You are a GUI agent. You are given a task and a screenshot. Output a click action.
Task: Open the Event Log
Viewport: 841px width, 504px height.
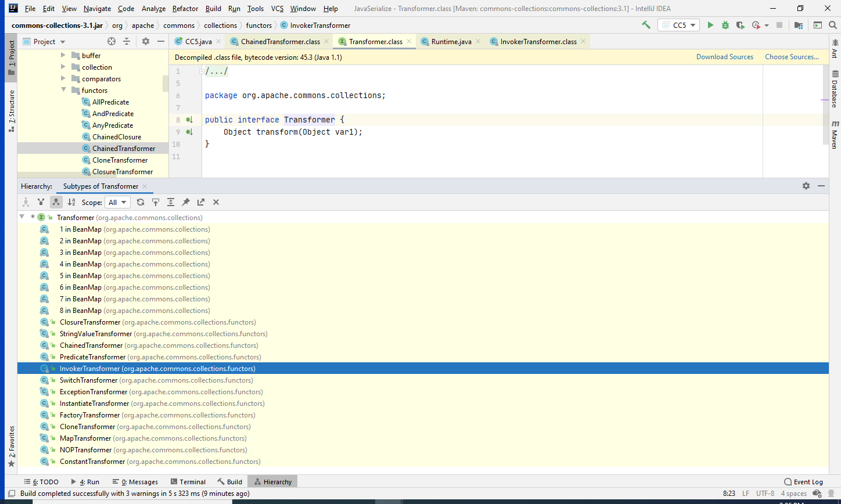coord(803,482)
